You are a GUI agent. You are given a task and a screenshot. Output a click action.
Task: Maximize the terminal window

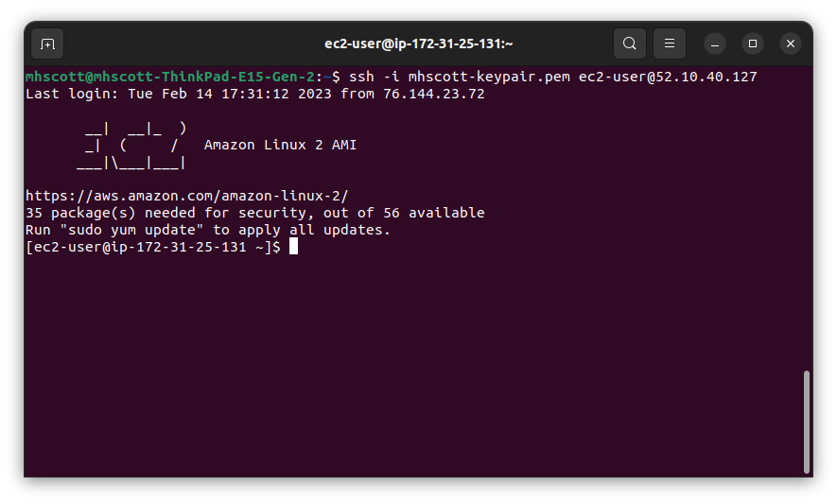tap(753, 43)
